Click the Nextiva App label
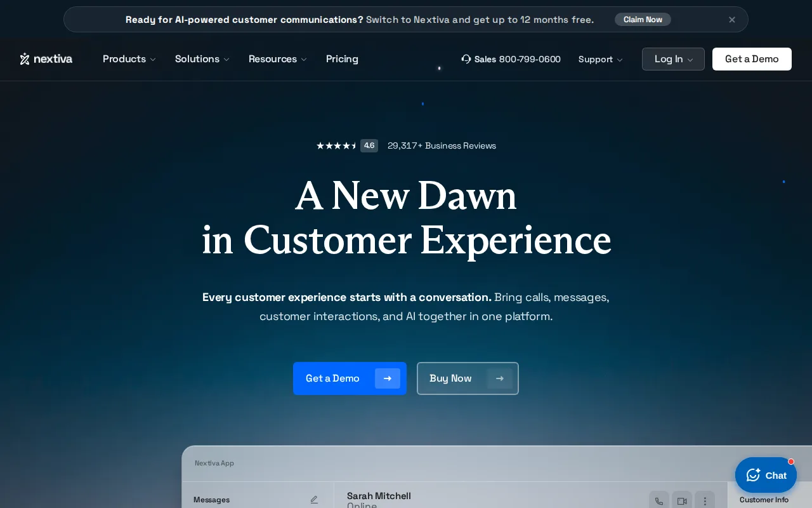 [214, 463]
